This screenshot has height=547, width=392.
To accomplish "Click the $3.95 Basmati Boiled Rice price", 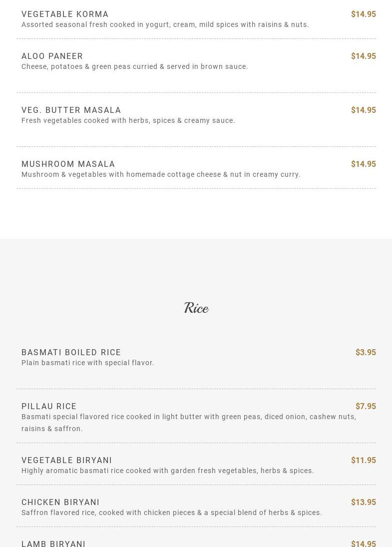I will click(366, 352).
